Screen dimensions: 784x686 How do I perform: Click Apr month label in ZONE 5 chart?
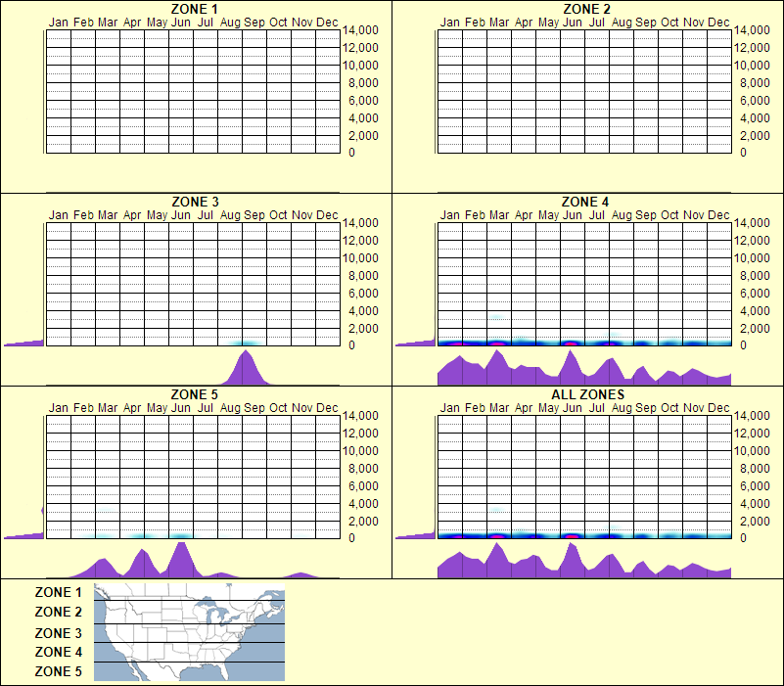(132, 408)
